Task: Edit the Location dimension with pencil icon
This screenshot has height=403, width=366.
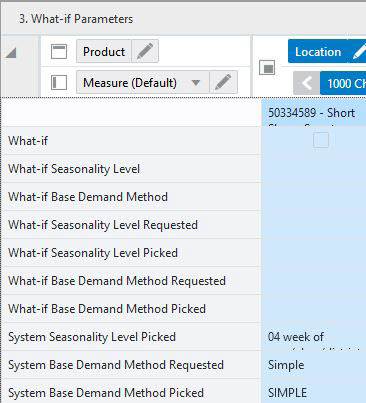Action: (359, 52)
